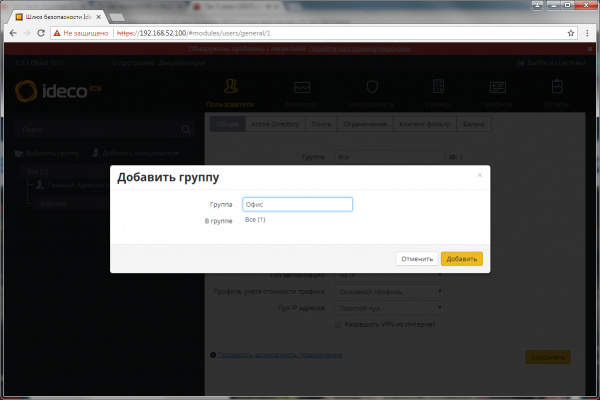Click the search magnifier icon in sidebar
Viewport: 600px width, 400px height.
pos(185,130)
